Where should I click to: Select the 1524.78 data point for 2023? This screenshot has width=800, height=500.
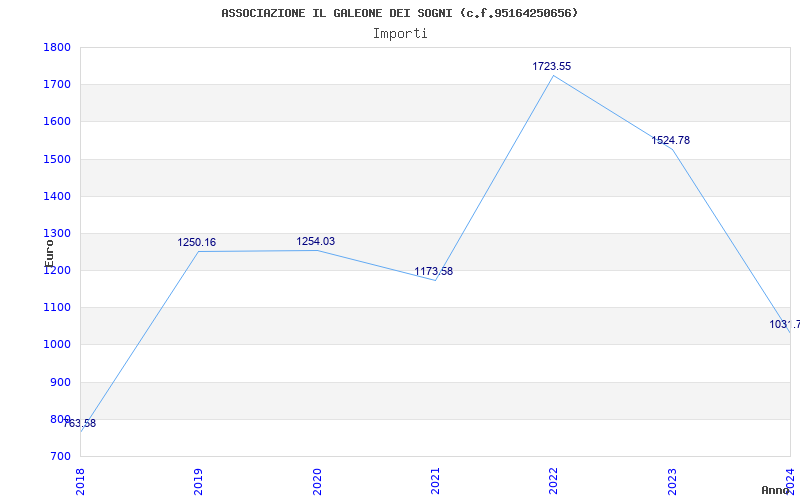(670, 140)
